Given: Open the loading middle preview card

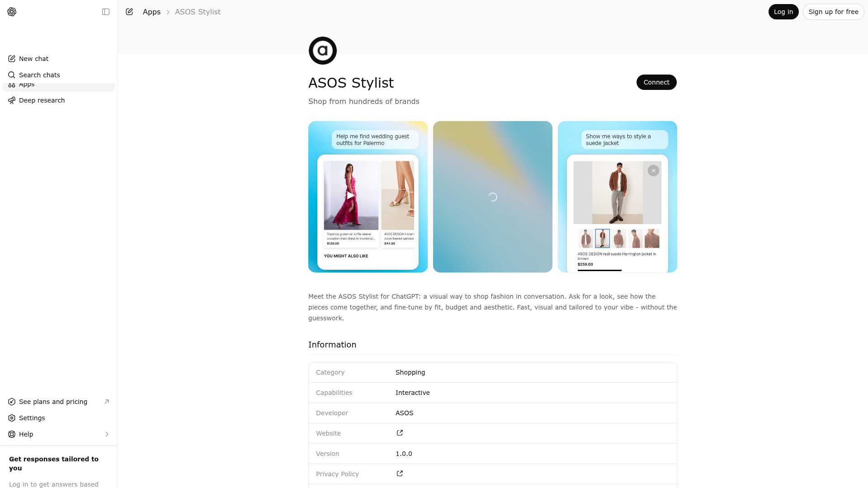Looking at the screenshot, I should pyautogui.click(x=493, y=197).
